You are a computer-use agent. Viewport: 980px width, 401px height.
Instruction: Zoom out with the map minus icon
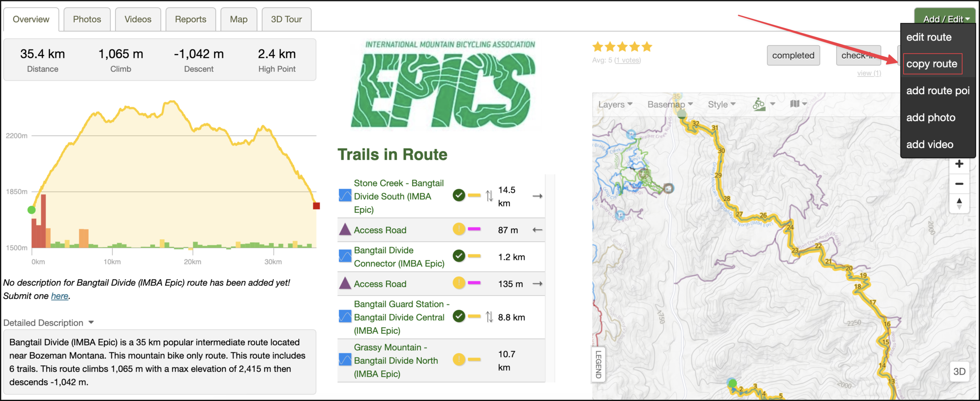[959, 184]
